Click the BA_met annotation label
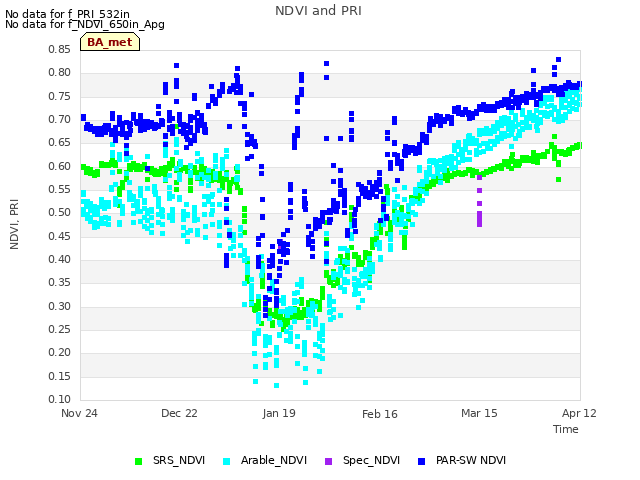 (x=110, y=42)
